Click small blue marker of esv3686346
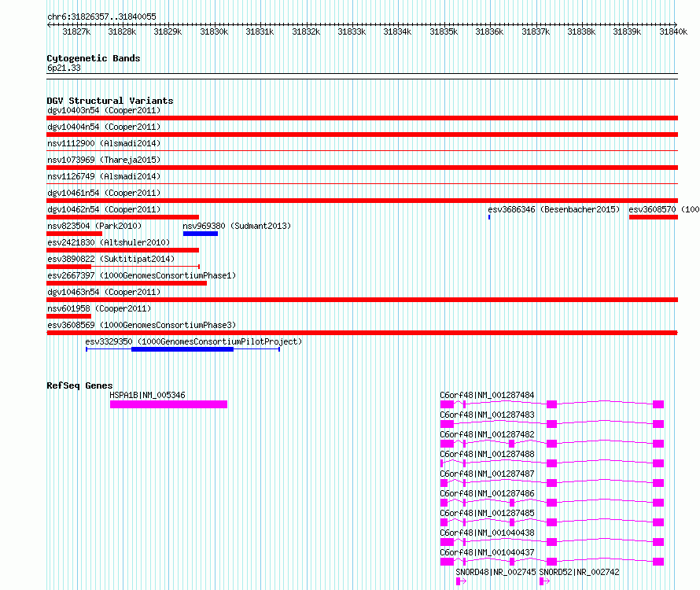The image size is (700, 590). click(x=489, y=217)
